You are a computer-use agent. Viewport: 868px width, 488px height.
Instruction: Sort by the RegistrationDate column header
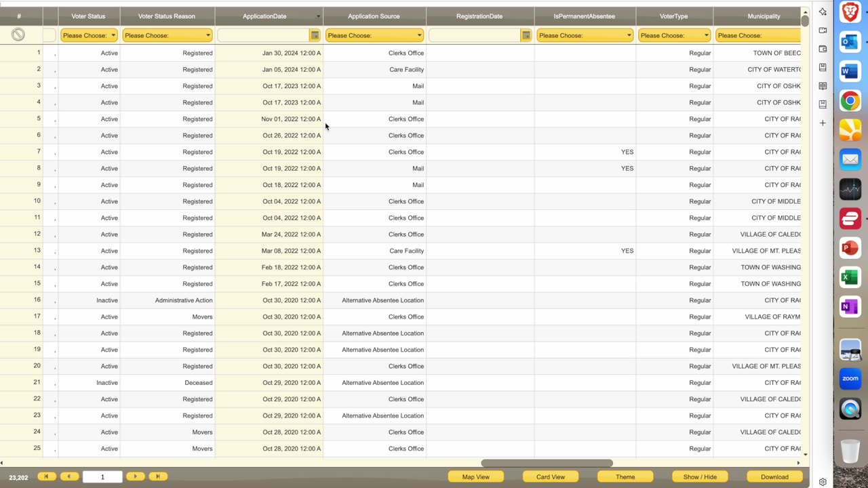coord(479,16)
